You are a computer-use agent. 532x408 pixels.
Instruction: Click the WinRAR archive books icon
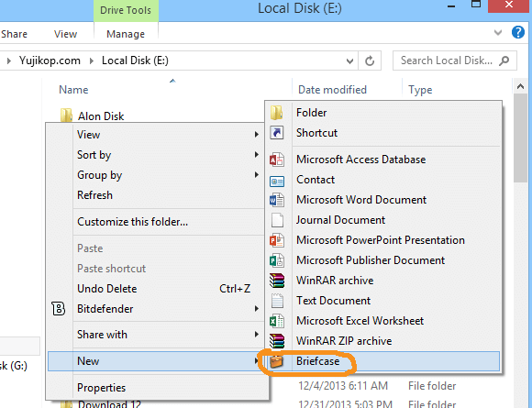click(277, 281)
